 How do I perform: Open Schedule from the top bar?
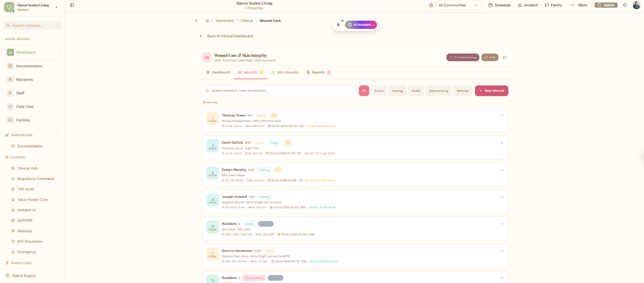[499, 5]
